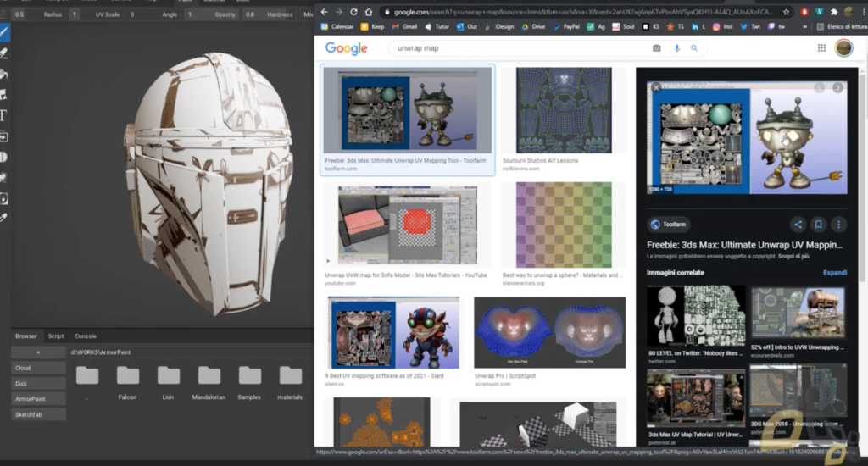Open the Toolfarm source chip

click(x=668, y=225)
